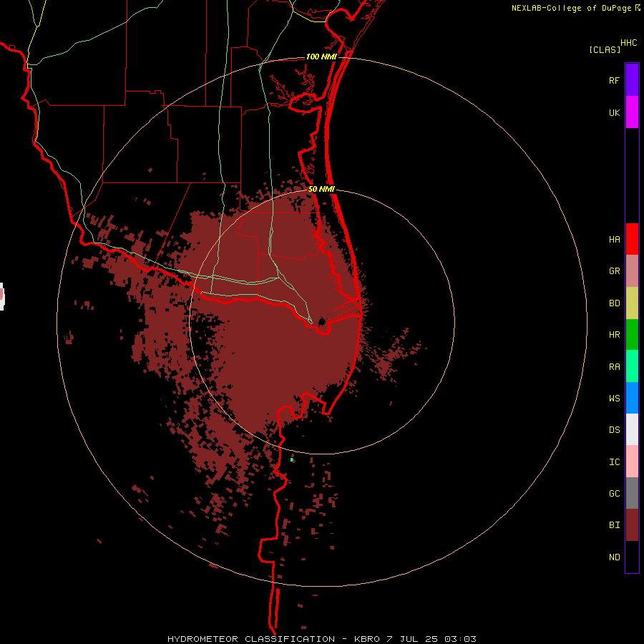The width and height of the screenshot is (644, 644).
Task: Click the GC legend label
Action: [615, 494]
